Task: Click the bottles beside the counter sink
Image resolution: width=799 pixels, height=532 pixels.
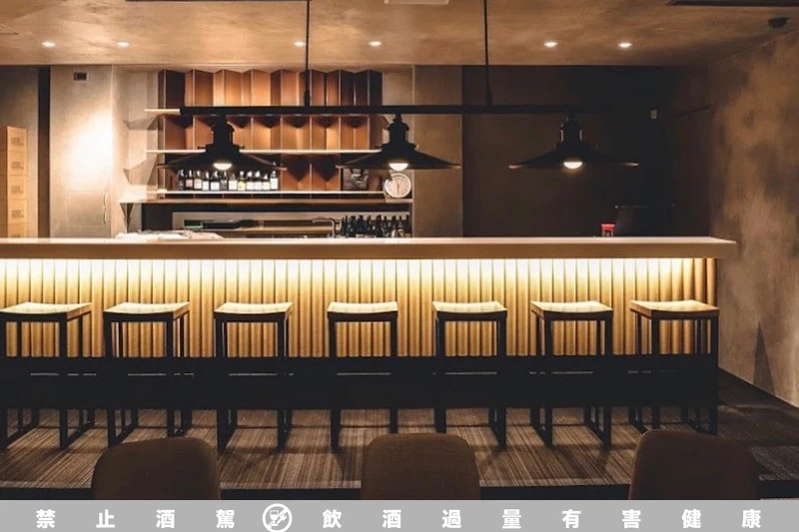Action: pyautogui.click(x=373, y=227)
